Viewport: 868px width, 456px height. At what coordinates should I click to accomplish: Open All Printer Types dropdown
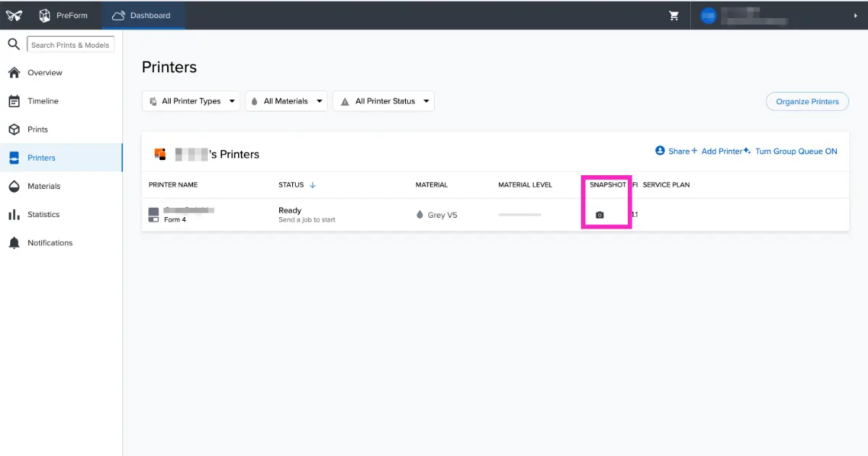tap(191, 101)
